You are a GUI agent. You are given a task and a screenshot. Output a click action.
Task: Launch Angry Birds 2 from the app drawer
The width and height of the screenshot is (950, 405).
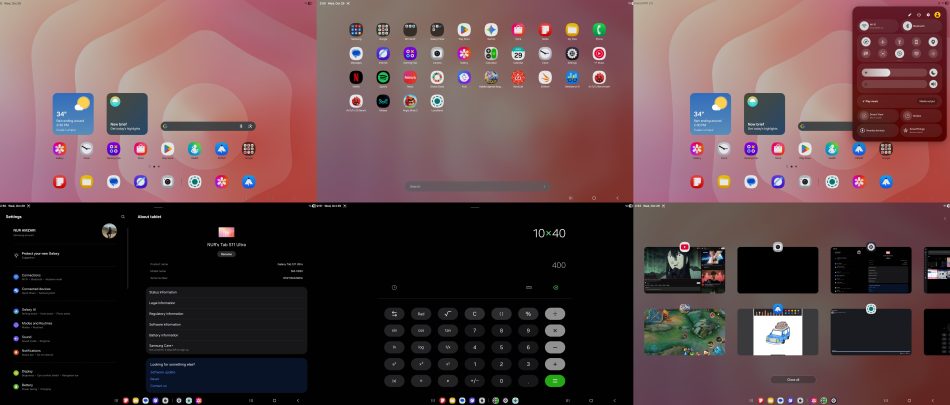[410, 101]
